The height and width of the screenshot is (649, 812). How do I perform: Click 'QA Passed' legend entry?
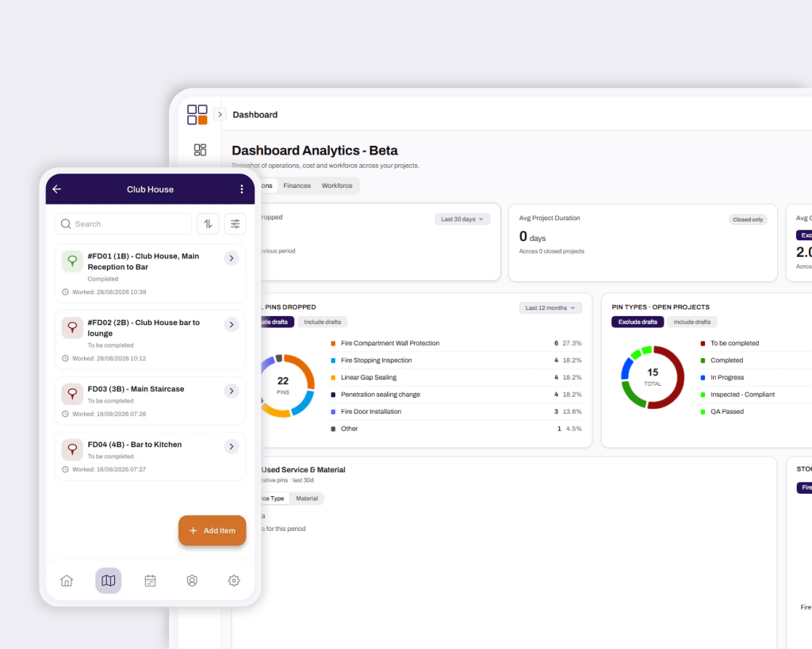(727, 411)
